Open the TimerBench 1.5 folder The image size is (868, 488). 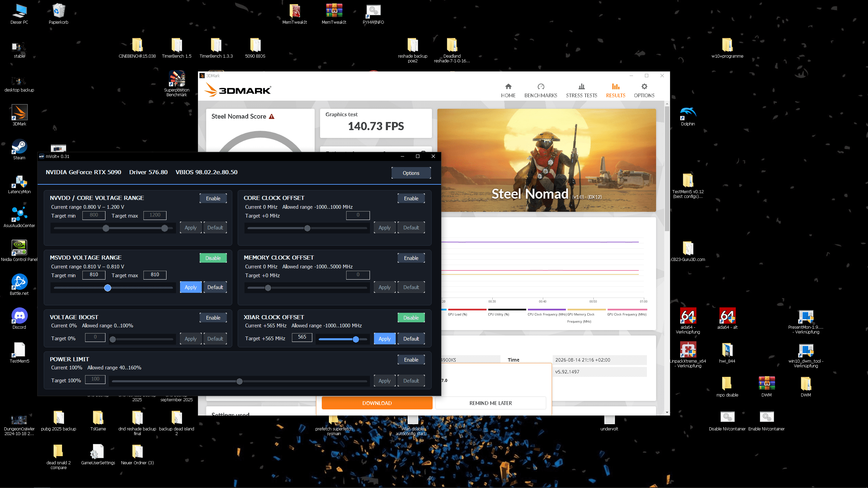(177, 48)
